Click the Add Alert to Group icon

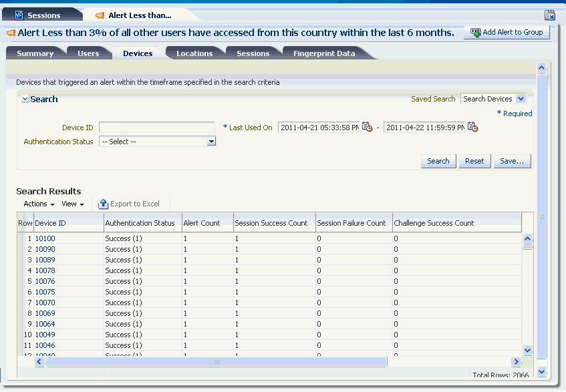point(474,31)
